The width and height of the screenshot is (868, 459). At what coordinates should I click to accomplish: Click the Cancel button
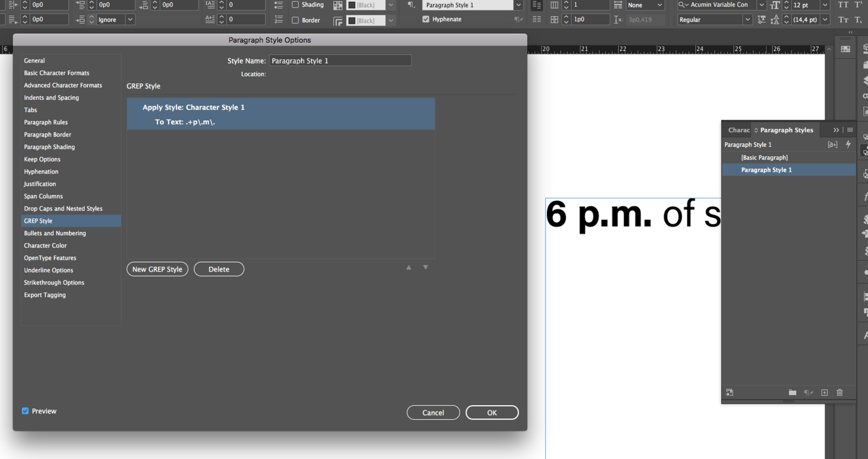pyautogui.click(x=433, y=413)
